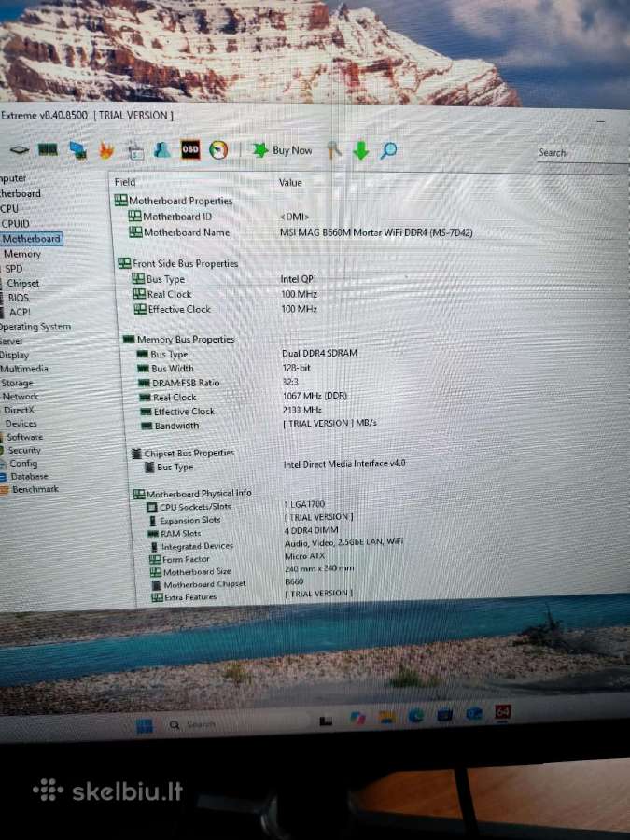Click the Field column header
Image resolution: width=630 pixels, height=840 pixels.
click(124, 183)
